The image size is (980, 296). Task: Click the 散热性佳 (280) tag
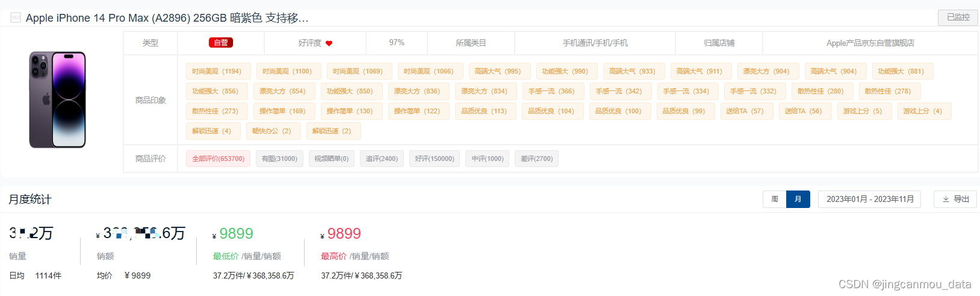coord(822,91)
